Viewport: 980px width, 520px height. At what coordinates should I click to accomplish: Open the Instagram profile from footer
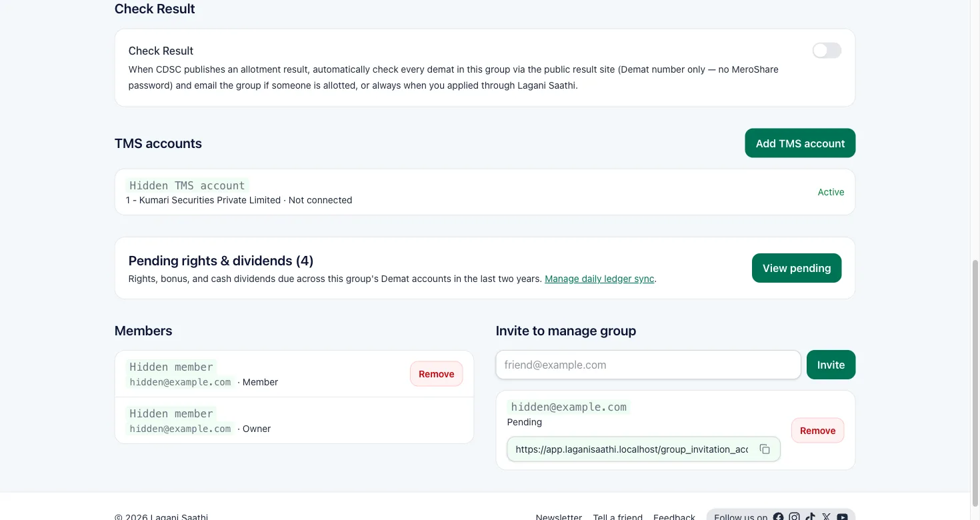coord(794,517)
